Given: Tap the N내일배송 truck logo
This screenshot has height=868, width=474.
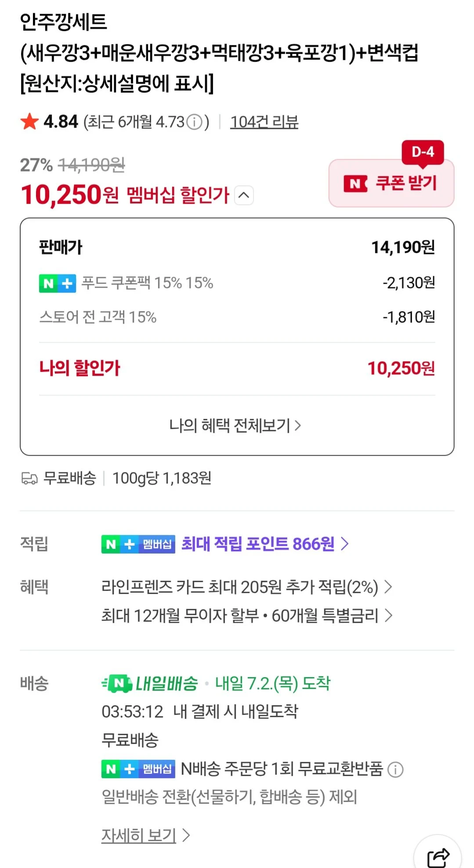Looking at the screenshot, I should pos(117,683).
